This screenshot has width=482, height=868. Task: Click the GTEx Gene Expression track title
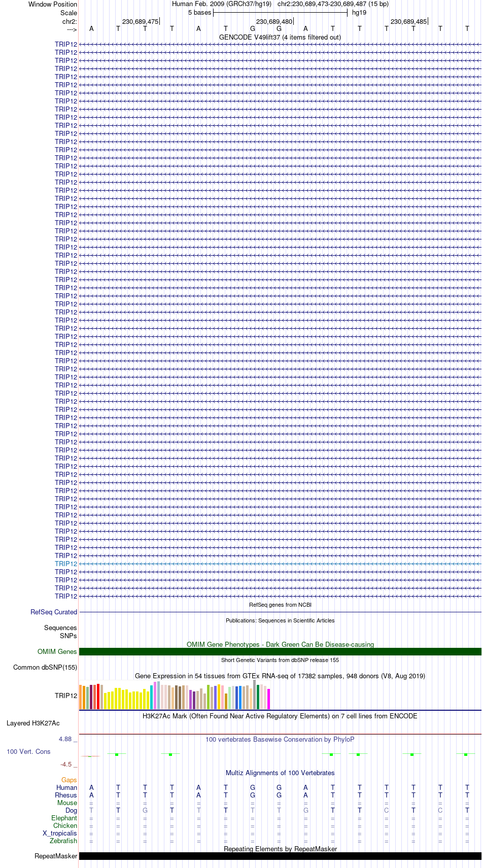point(280,676)
